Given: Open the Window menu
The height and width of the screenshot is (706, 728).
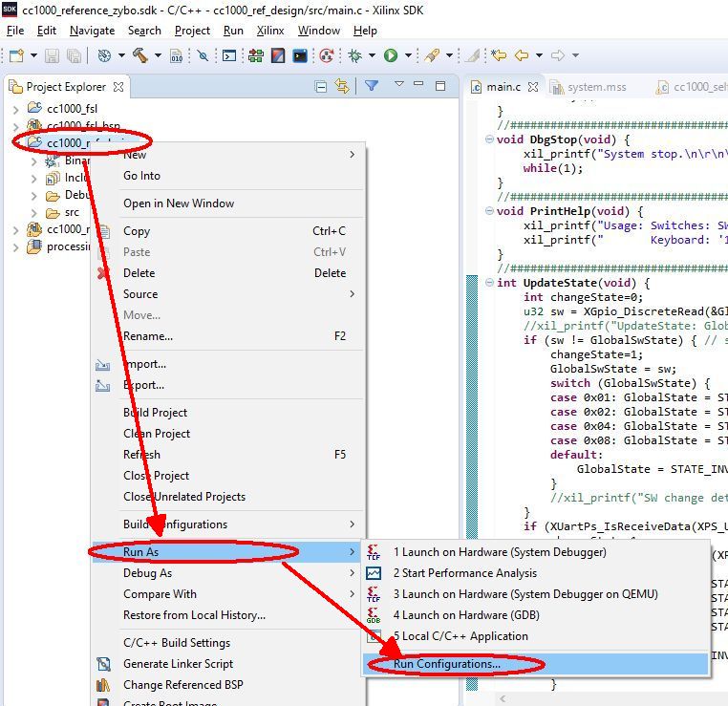Looking at the screenshot, I should tap(318, 31).
